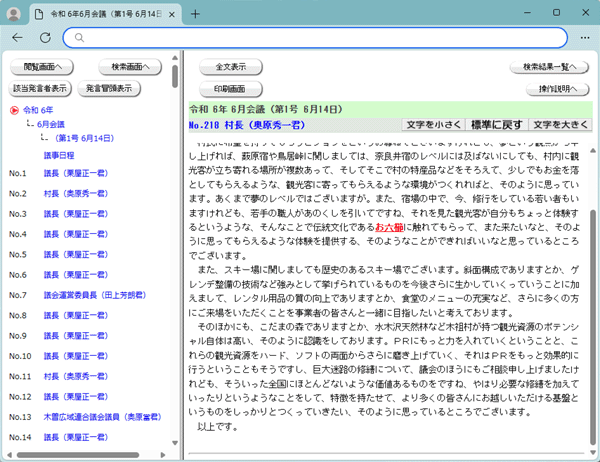
Task: Go to 閲覧画面へ button
Action: [42, 67]
